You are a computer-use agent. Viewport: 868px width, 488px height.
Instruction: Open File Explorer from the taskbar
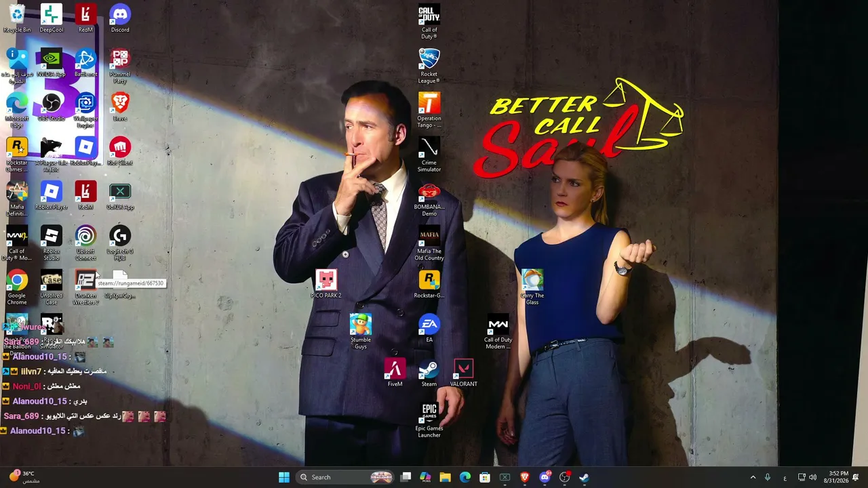pos(445,477)
